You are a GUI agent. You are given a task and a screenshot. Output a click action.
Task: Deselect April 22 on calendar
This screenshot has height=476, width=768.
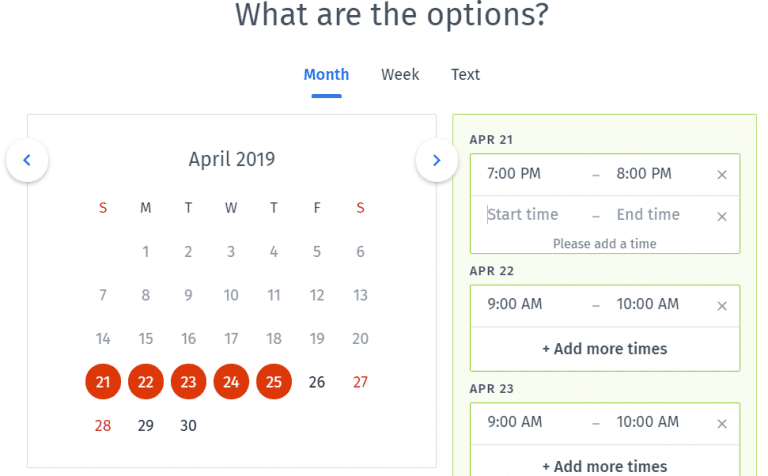[146, 382]
